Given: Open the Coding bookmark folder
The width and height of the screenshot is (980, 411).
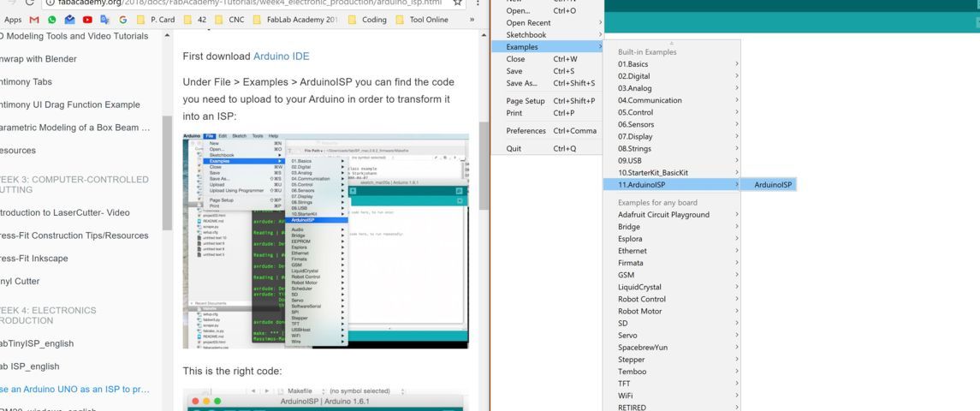Looking at the screenshot, I should (x=367, y=20).
